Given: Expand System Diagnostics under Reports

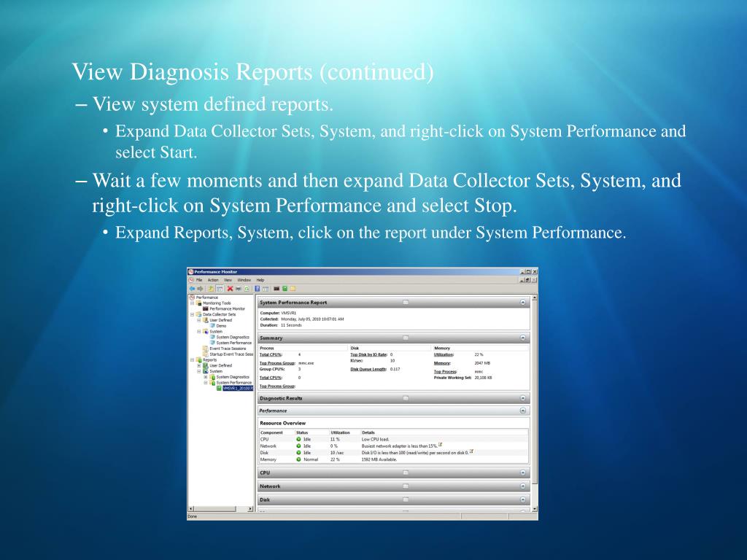Looking at the screenshot, I should tap(206, 377).
